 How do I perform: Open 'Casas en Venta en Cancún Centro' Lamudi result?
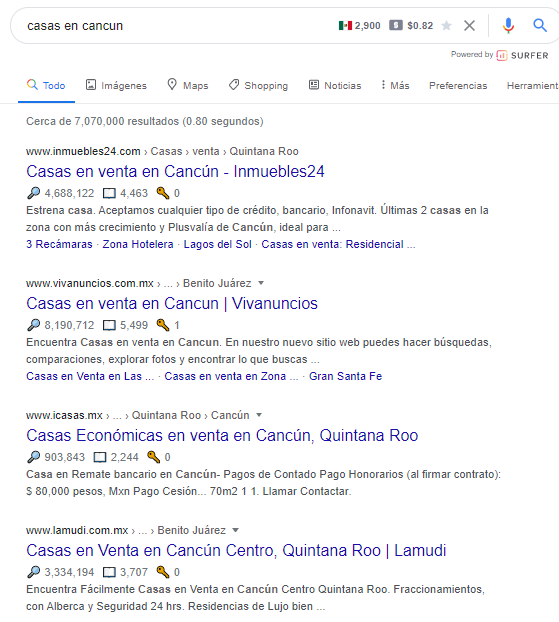click(x=236, y=551)
